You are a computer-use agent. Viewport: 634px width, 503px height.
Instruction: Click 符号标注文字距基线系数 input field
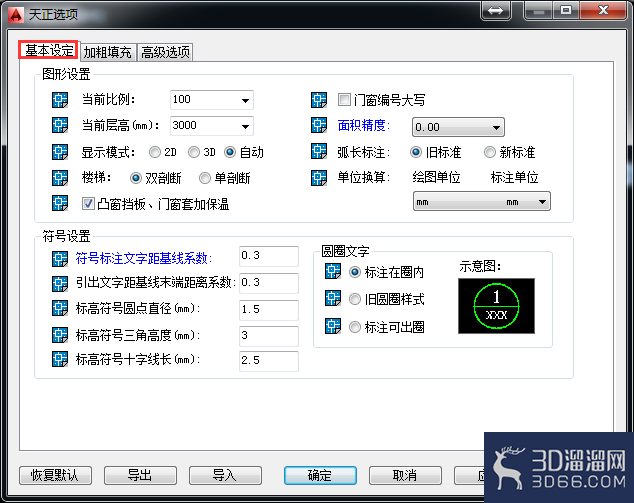point(269,256)
